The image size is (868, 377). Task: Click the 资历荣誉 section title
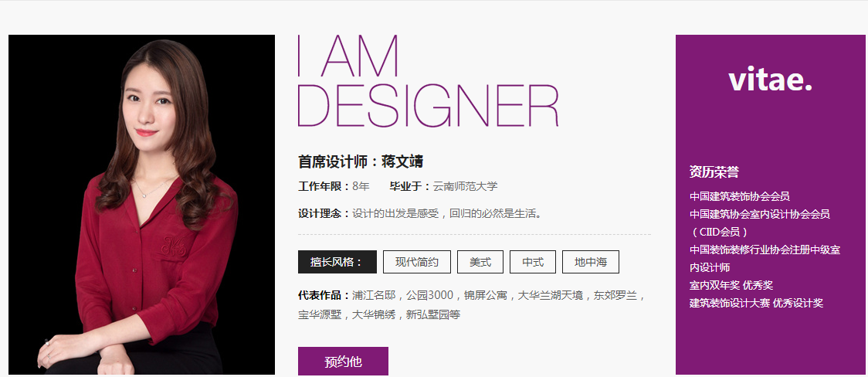point(714,172)
